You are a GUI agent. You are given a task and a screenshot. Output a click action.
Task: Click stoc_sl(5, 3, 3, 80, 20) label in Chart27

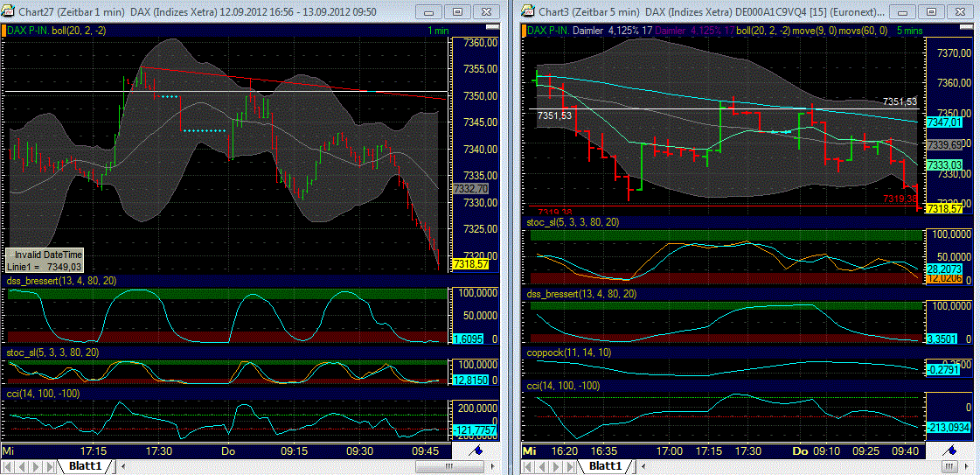(52, 353)
